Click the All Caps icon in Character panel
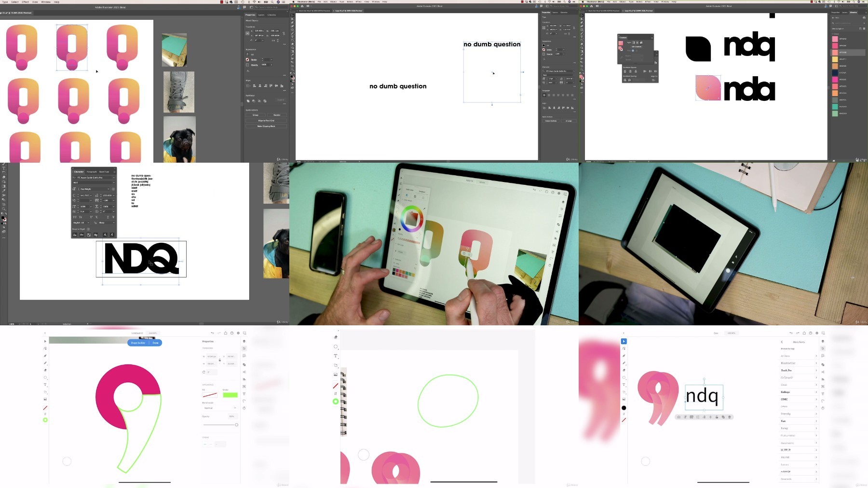868x488 pixels. click(75, 217)
